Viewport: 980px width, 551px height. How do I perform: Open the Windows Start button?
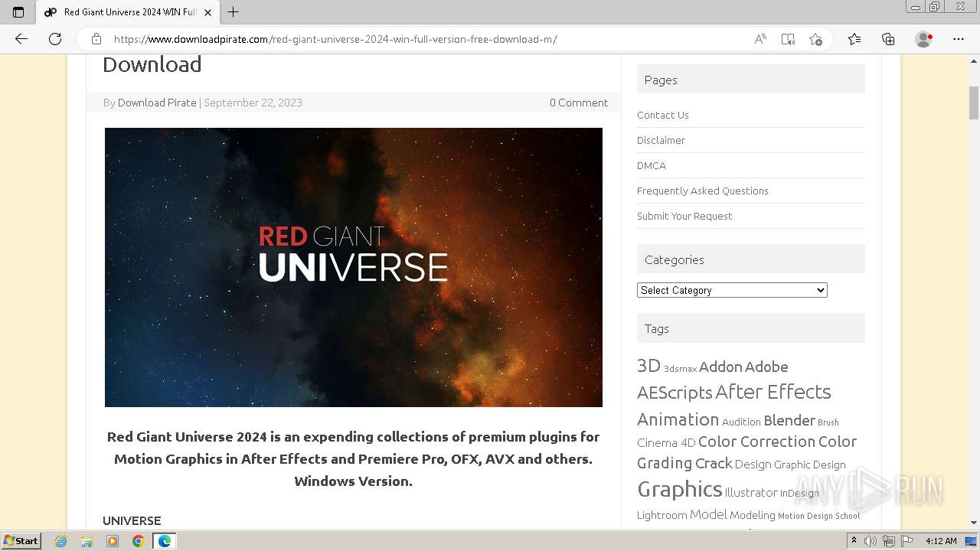[x=21, y=540]
